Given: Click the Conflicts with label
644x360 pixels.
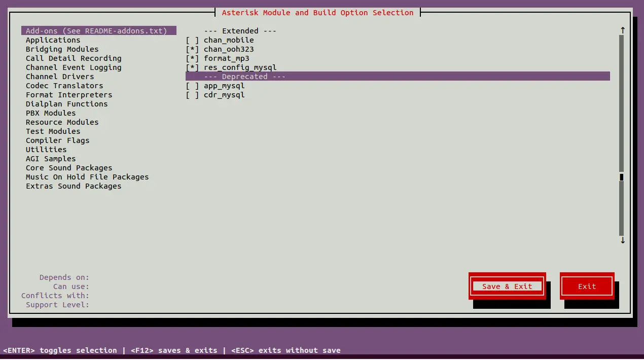Looking at the screenshot, I should point(55,296).
